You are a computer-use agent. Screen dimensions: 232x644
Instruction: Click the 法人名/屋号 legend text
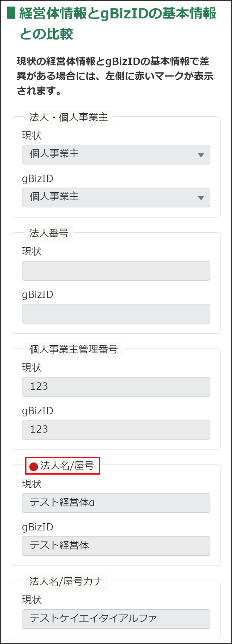coord(67,466)
